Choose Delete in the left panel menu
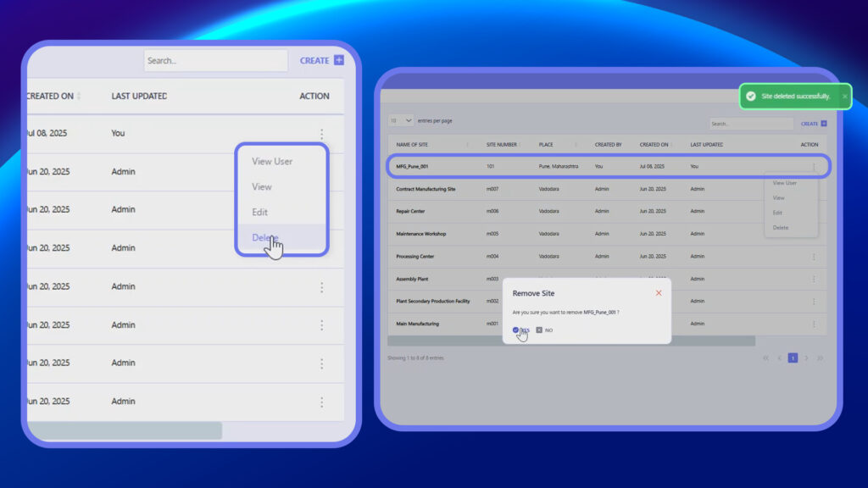 pos(264,238)
